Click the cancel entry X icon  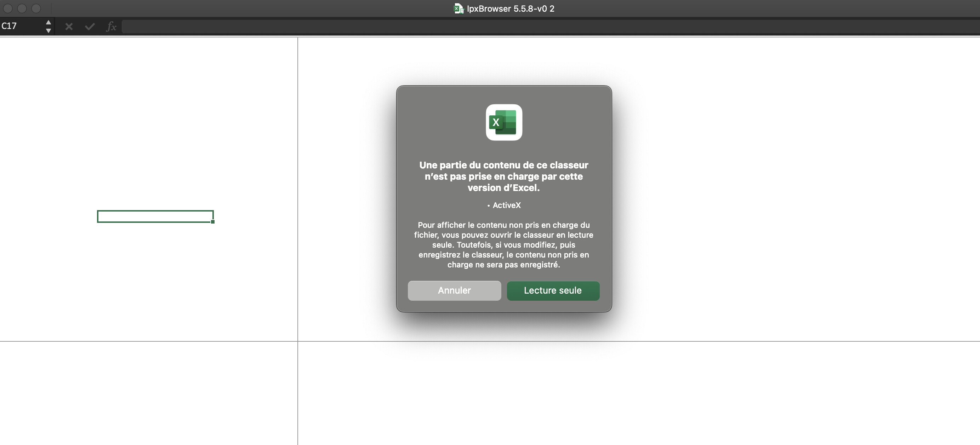(69, 27)
